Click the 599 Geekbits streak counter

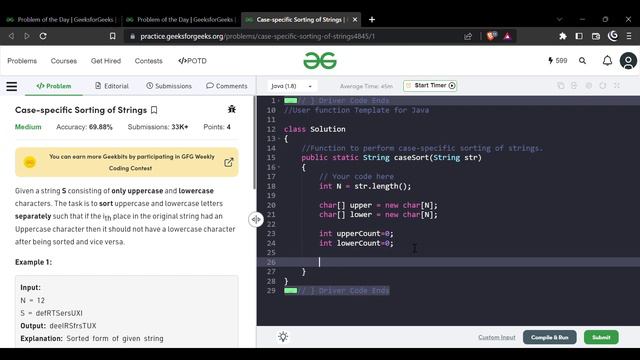click(x=558, y=61)
